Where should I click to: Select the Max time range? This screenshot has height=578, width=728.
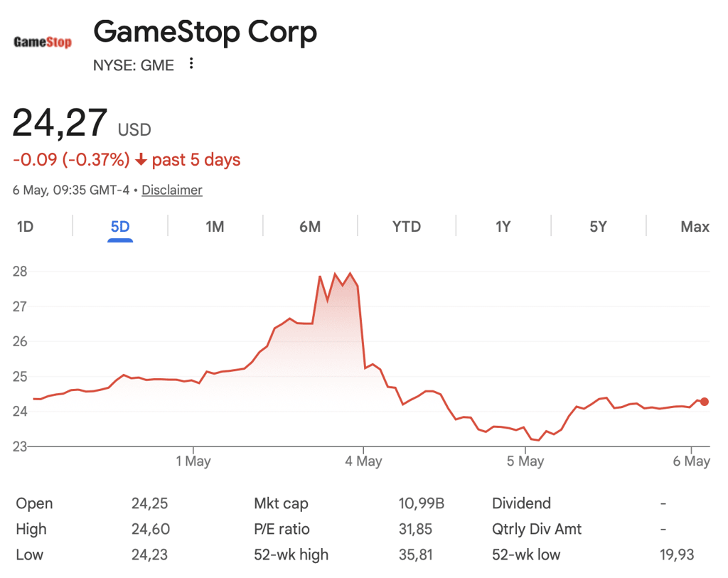click(695, 227)
